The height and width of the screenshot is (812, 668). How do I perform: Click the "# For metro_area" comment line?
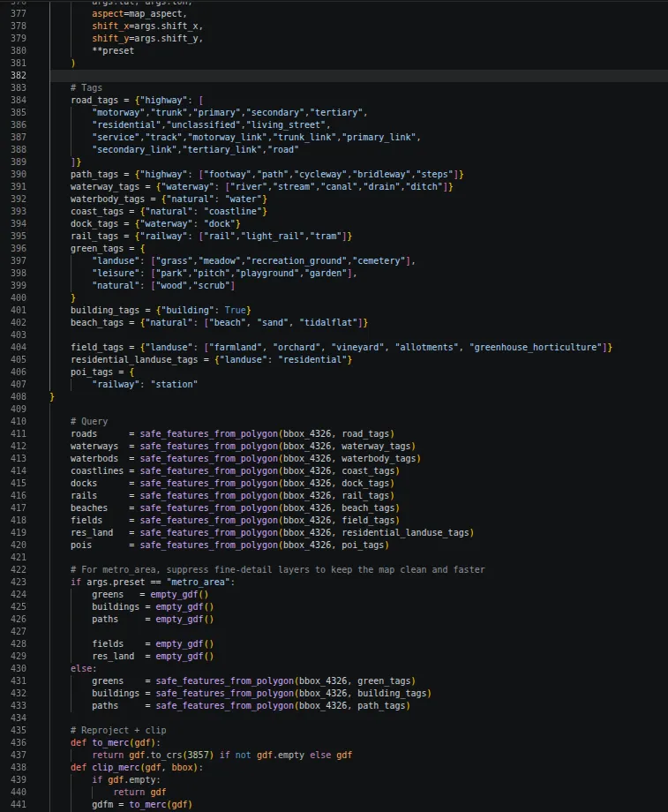tap(278, 570)
